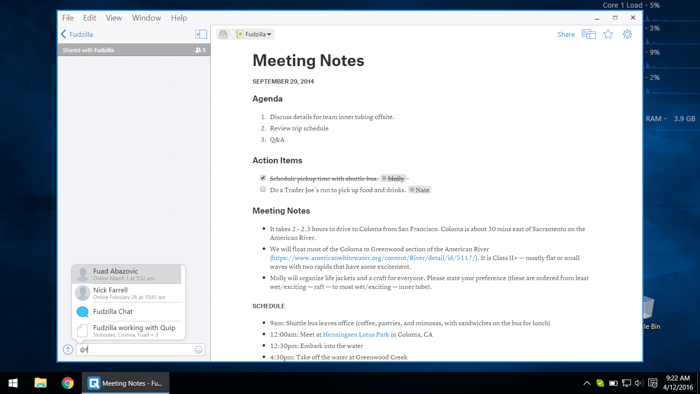Click the Meeting Notes title
Viewport: 700px width, 394px height.
[x=308, y=60]
